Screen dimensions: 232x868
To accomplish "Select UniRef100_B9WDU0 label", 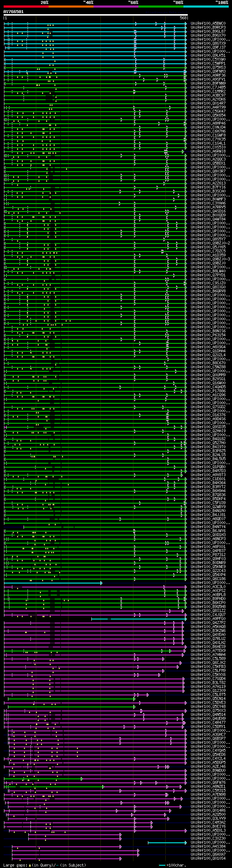I will tap(208, 771).
